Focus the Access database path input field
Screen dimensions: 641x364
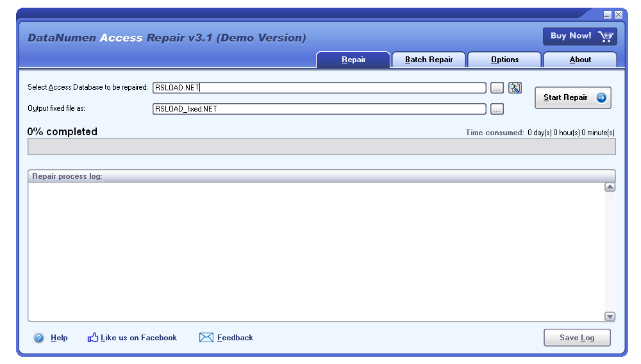click(319, 88)
